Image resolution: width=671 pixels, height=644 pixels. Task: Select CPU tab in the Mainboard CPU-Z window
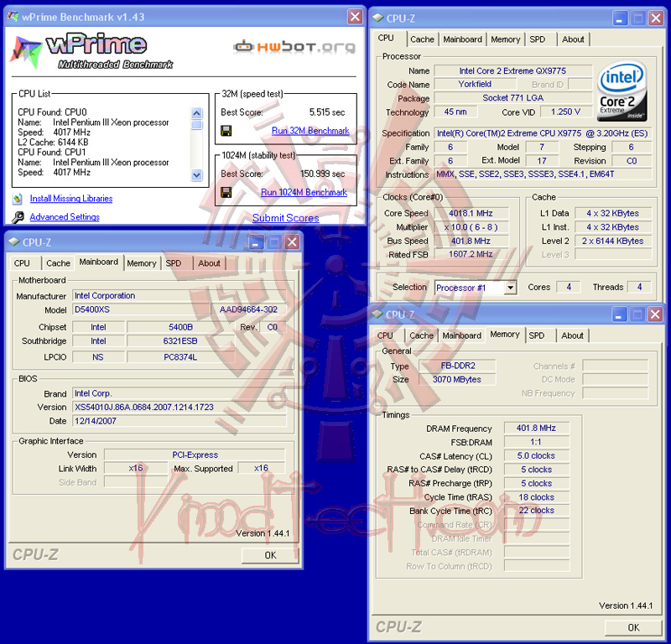point(22,263)
